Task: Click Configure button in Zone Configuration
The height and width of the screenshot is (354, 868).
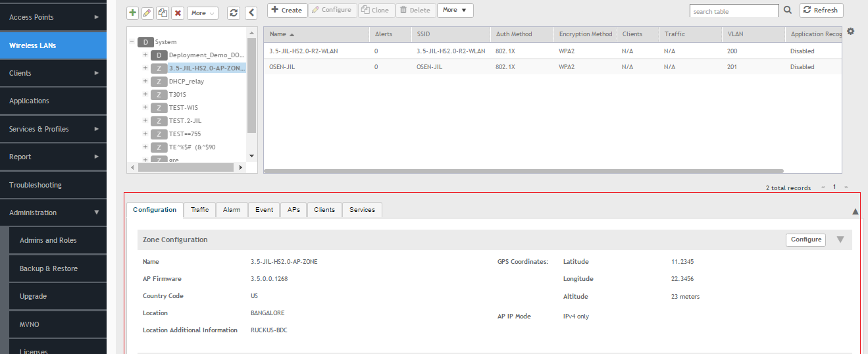Action: pos(805,240)
